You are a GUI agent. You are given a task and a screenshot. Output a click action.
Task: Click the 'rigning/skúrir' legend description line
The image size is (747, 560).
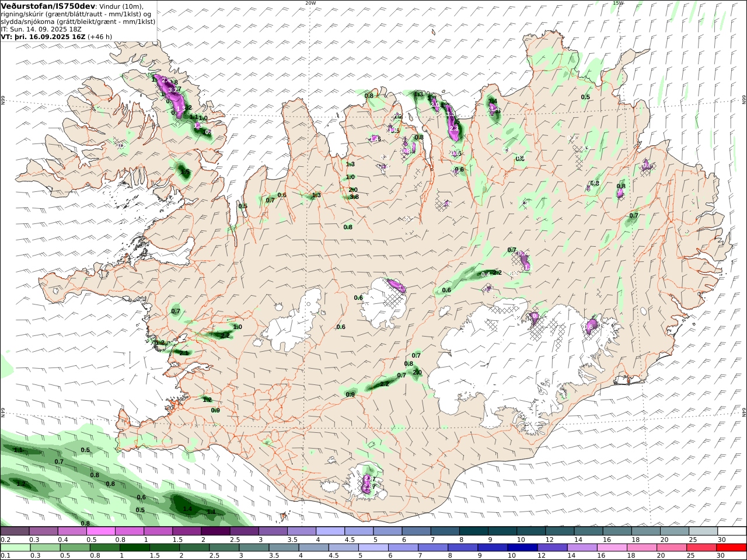coord(76,14)
